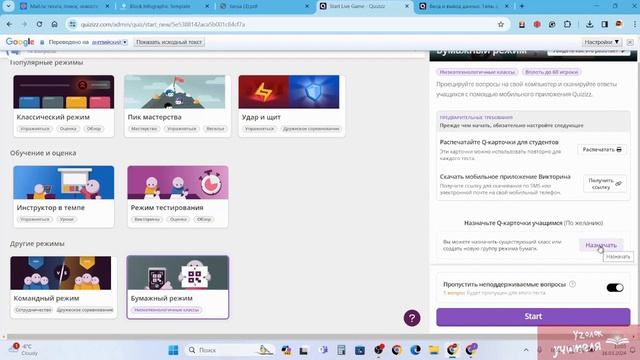Image resolution: width=640 pixels, height=360 pixels.
Task: Open the Chrome profile avatar
Action: (619, 24)
